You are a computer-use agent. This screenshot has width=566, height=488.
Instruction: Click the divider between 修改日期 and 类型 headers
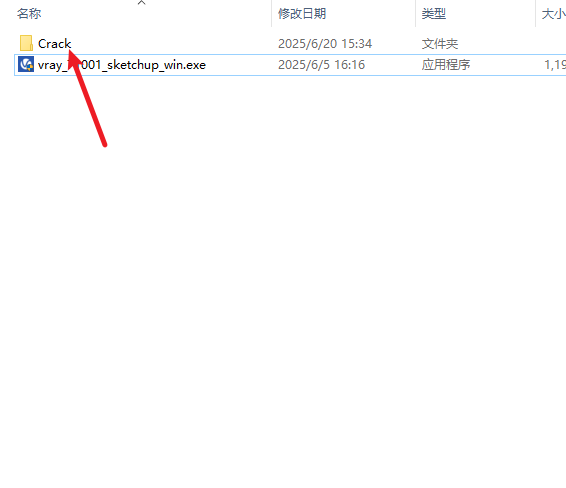click(415, 14)
